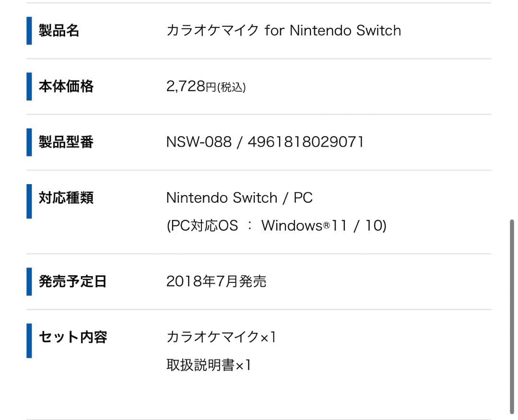
Task: Click the 発売予定日 row label
Action: coord(72,281)
